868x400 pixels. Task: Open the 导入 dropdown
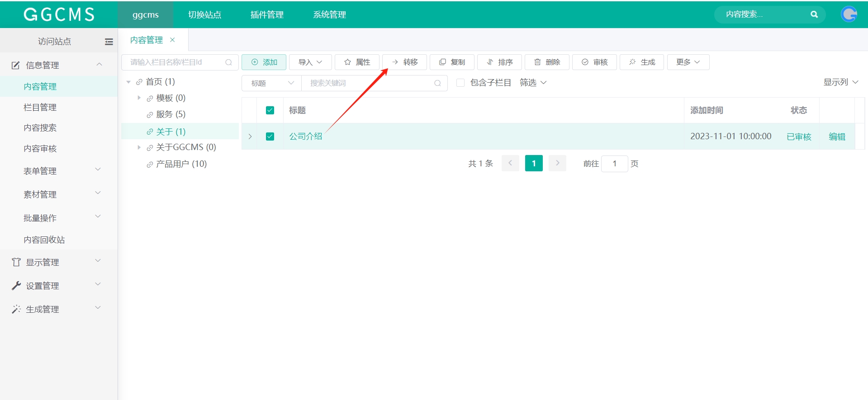310,62
